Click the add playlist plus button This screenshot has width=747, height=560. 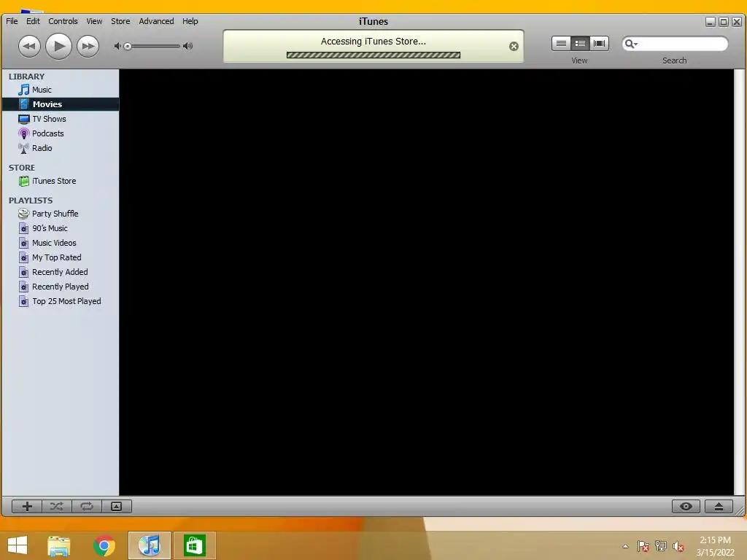coord(27,506)
